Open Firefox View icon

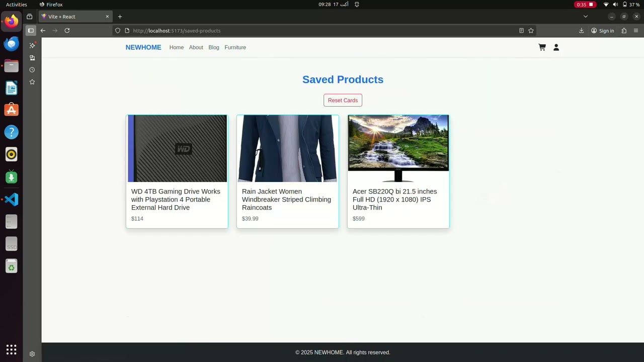click(29, 17)
